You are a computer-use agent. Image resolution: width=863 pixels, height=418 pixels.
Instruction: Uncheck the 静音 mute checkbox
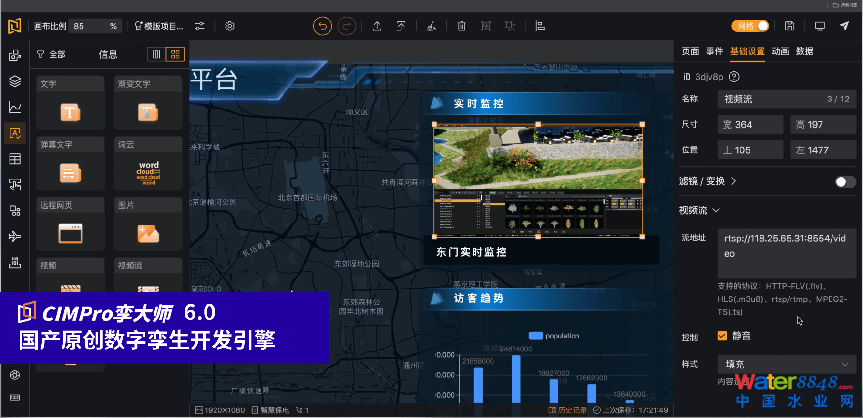(x=723, y=336)
